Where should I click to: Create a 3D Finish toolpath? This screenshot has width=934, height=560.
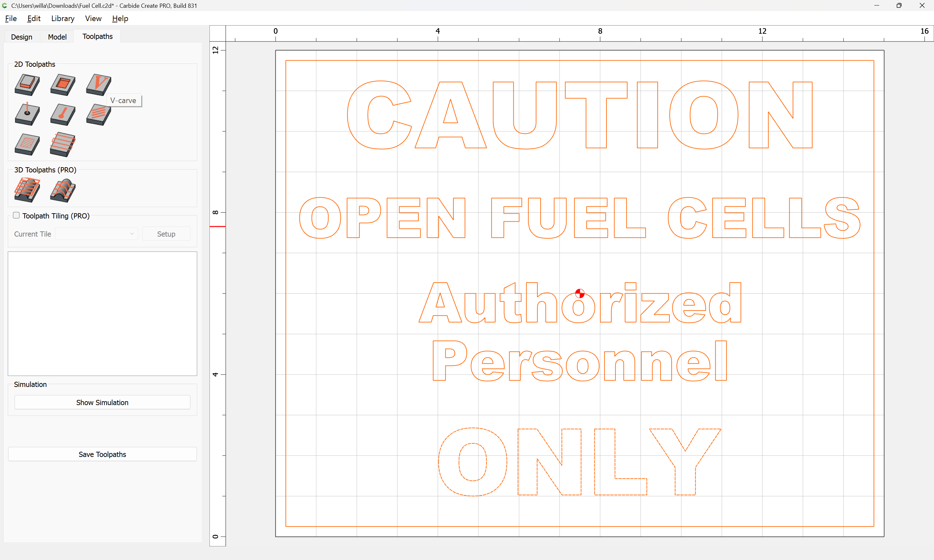[x=63, y=190]
